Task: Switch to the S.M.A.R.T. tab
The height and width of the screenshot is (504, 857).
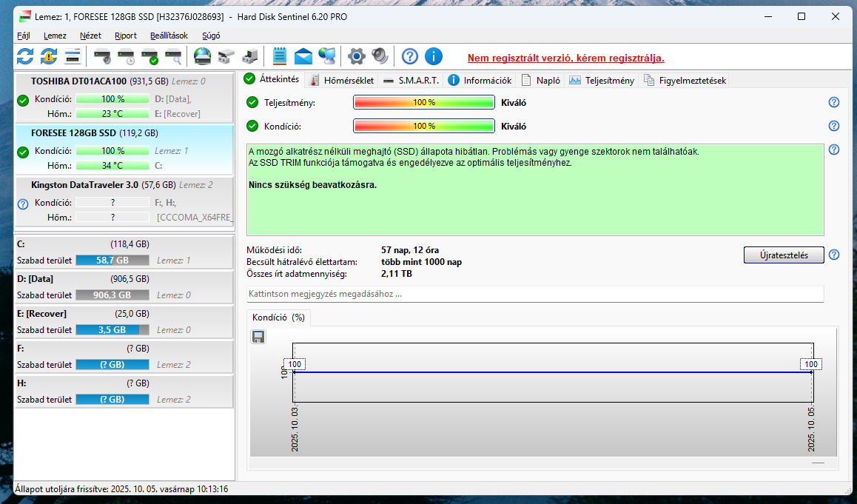Action: coord(411,81)
